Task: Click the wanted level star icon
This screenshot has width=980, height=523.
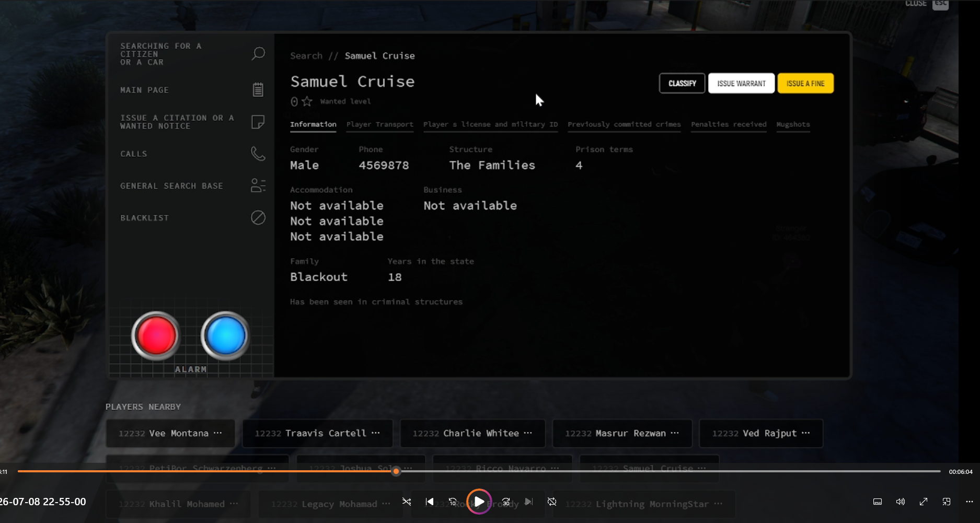Action: pyautogui.click(x=307, y=101)
